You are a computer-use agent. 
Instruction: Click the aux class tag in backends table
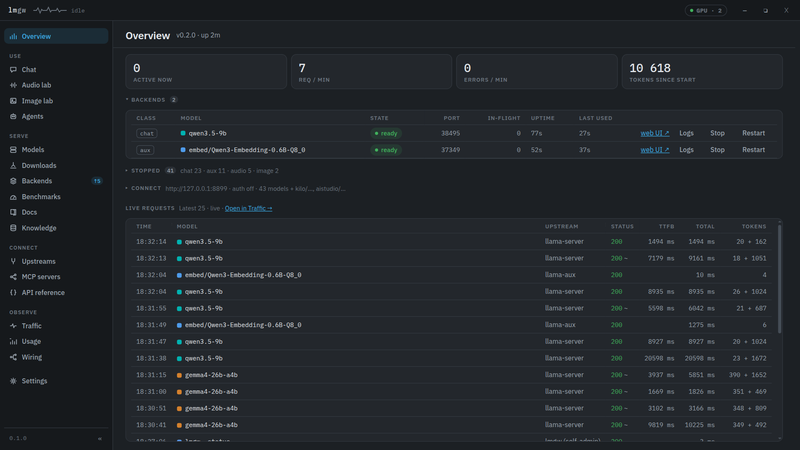point(145,150)
